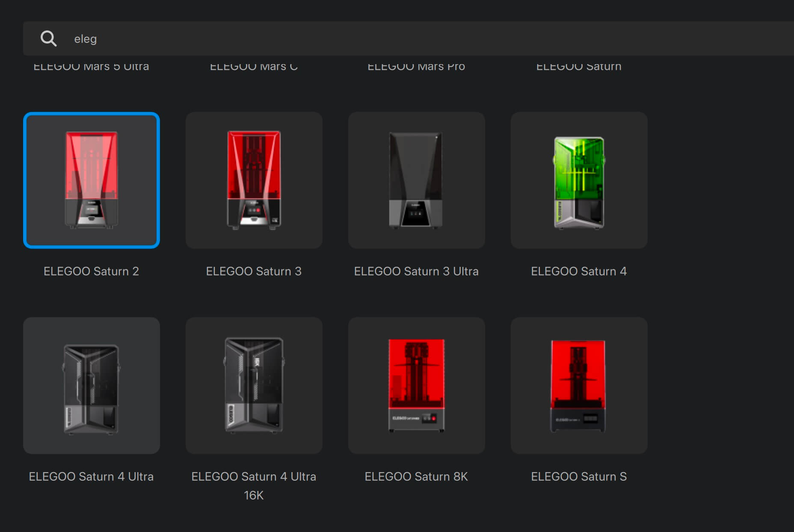Click the partially hidden 'ELEGOO Saturn' label
Screen dimensions: 794x532
[579, 66]
